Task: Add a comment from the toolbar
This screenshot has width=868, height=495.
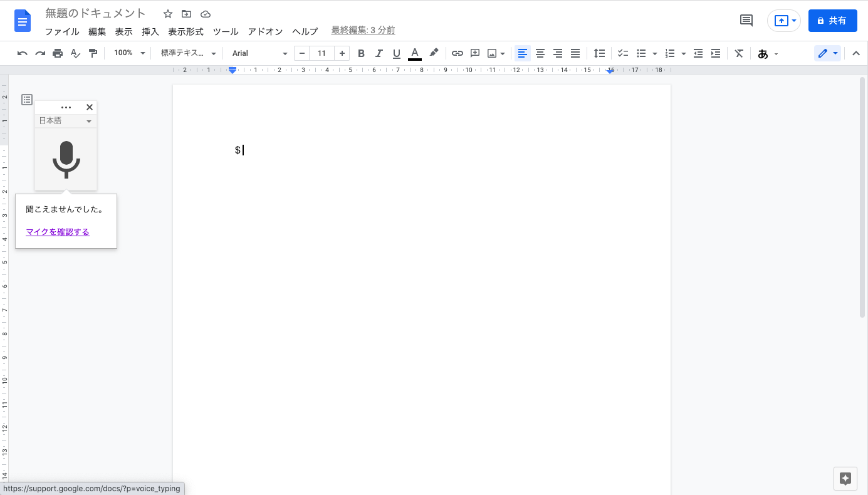Action: [x=475, y=53]
